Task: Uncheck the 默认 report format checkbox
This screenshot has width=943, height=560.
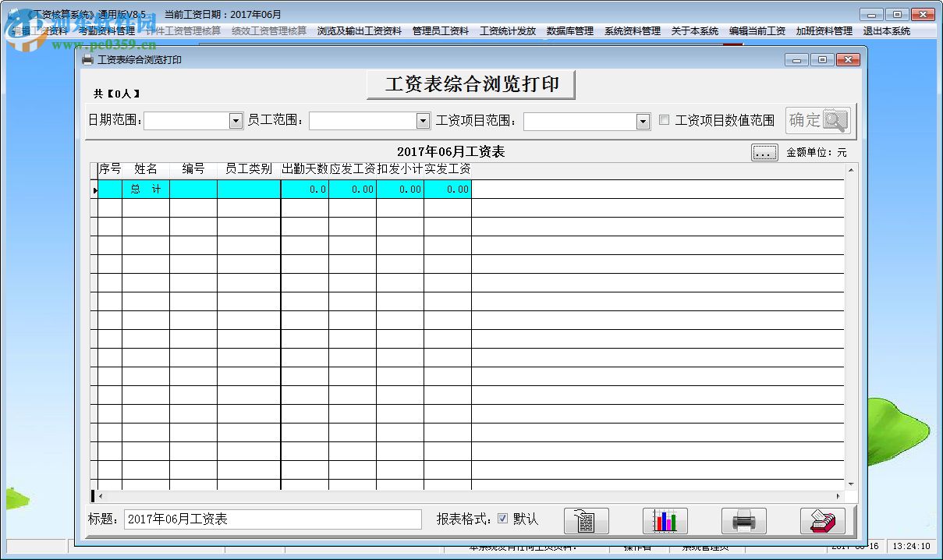Action: 502,519
